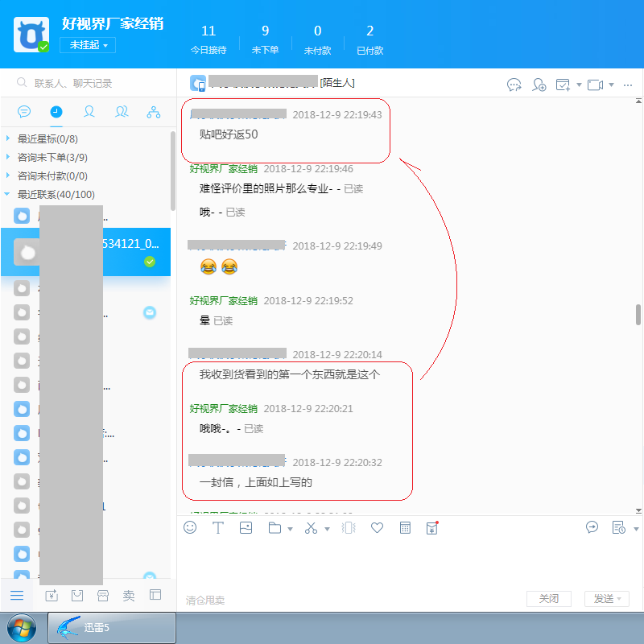The image size is (644, 644).
Task: Switch to the friends person tab
Action: coord(89,111)
